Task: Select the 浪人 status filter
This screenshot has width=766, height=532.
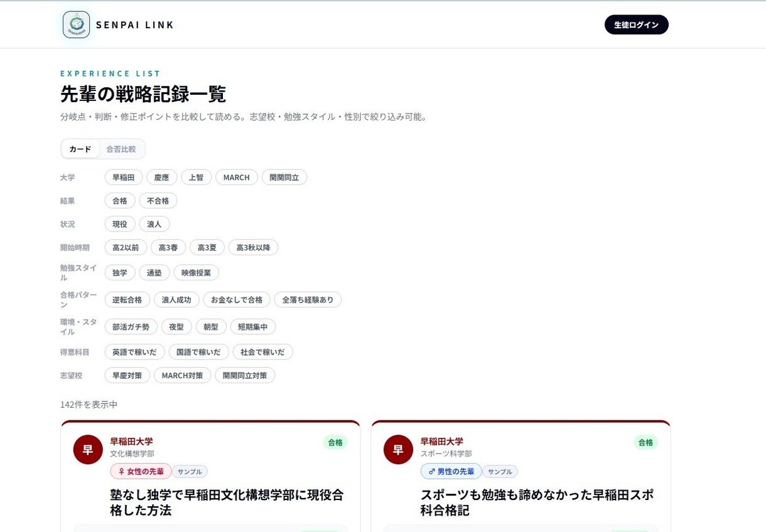Action: 154,224
